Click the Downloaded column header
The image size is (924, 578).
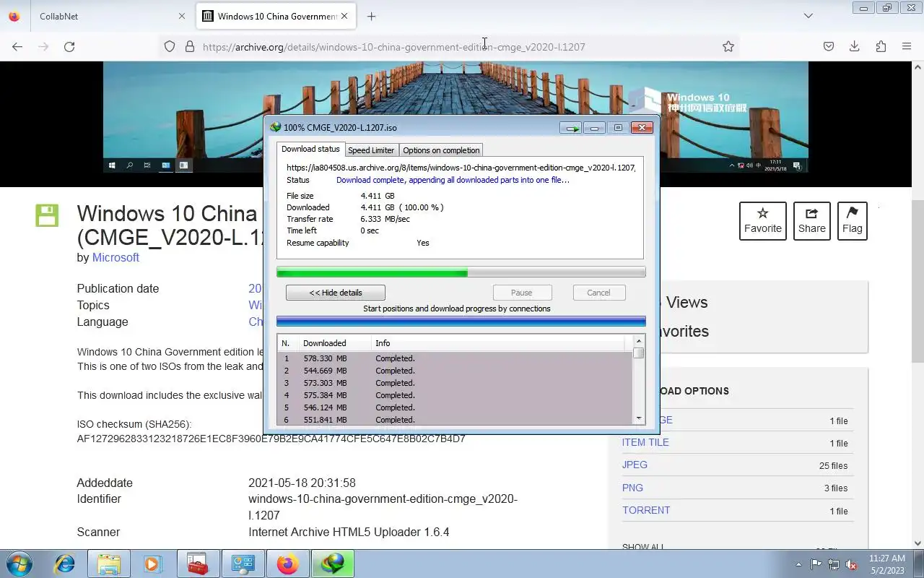tap(335, 343)
